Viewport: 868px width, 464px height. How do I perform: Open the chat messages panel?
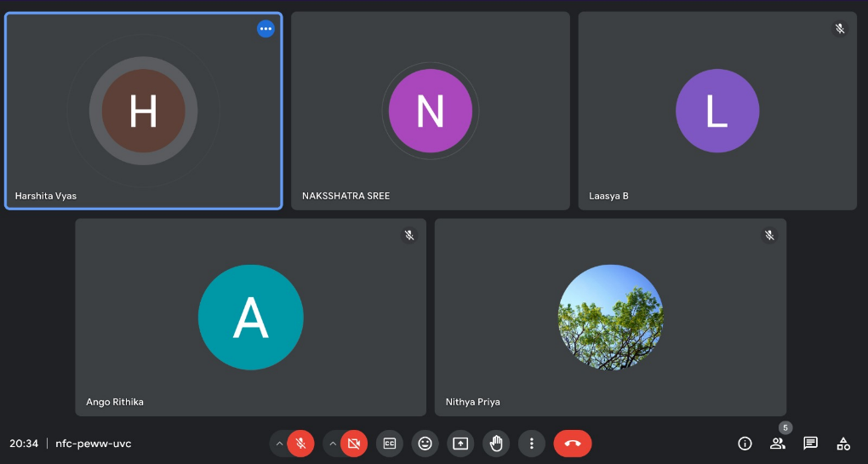[x=811, y=444]
